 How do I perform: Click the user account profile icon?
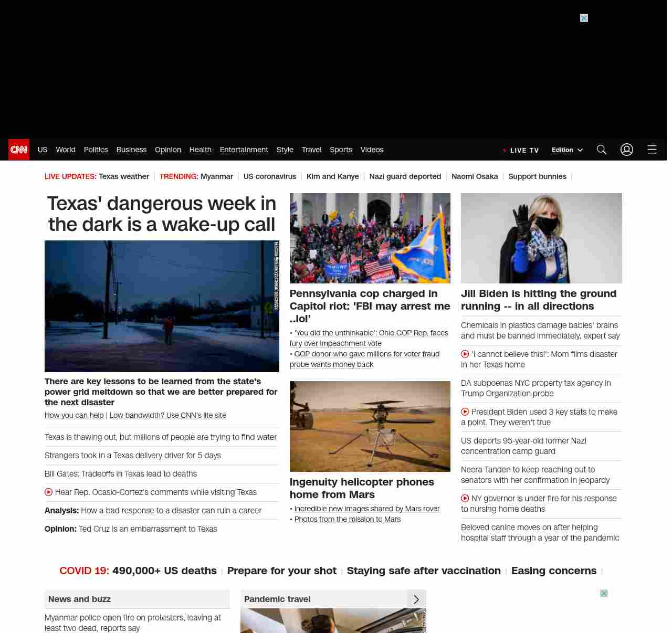pos(627,150)
